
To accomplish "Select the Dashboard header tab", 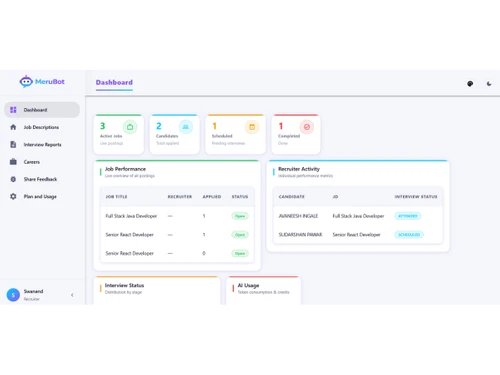I will tap(114, 82).
